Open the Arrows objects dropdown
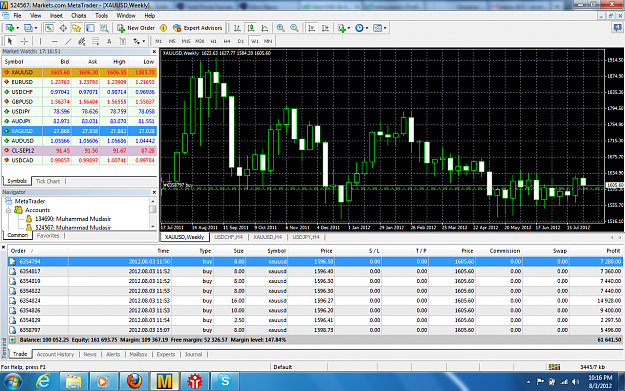The height and width of the screenshot is (391, 625). (139, 41)
